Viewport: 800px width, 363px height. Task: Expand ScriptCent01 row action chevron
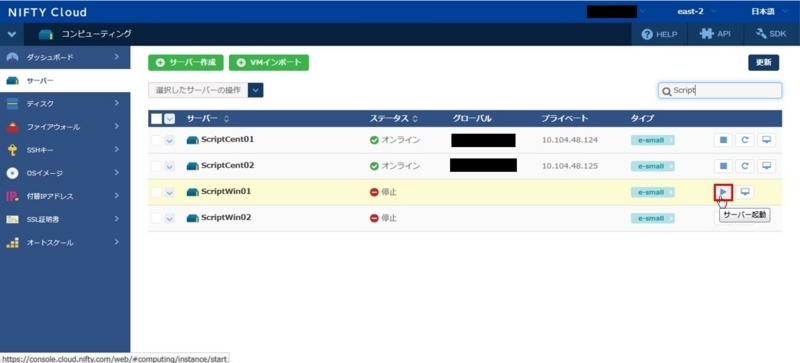[x=169, y=140]
